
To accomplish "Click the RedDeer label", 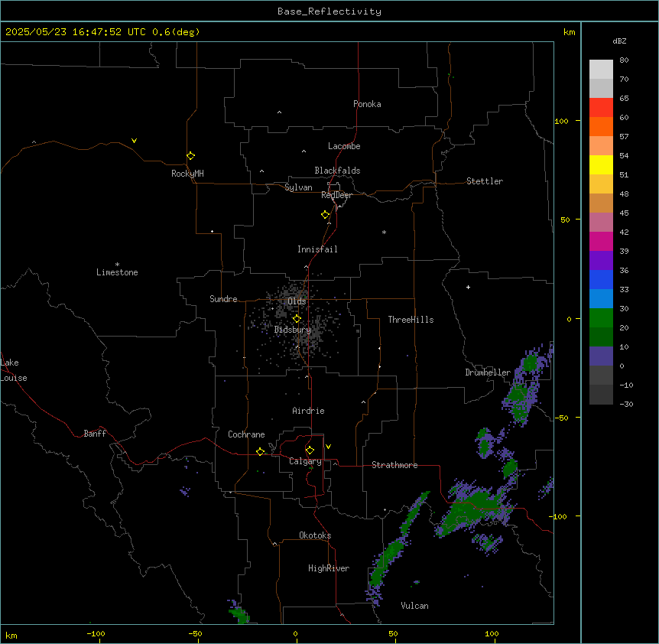I will pos(336,195).
